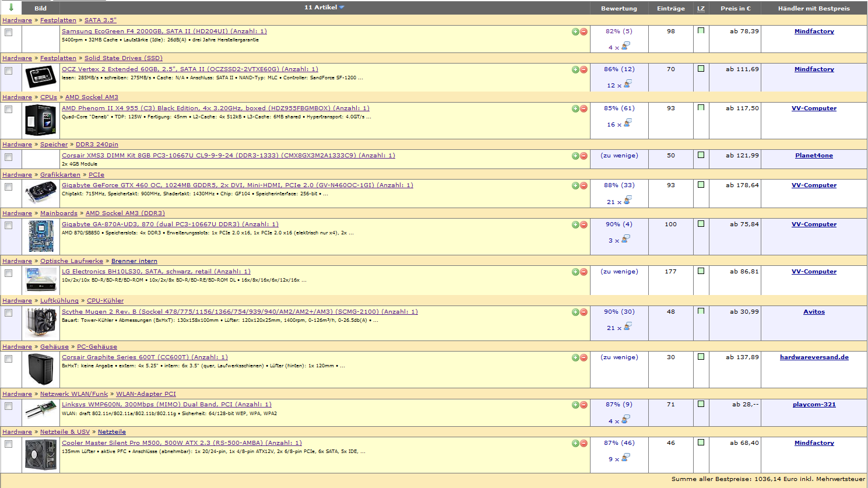This screenshot has height=488, width=868.
Task: Click minus icon for Cooler Master Silent Pro M500
Action: click(584, 443)
